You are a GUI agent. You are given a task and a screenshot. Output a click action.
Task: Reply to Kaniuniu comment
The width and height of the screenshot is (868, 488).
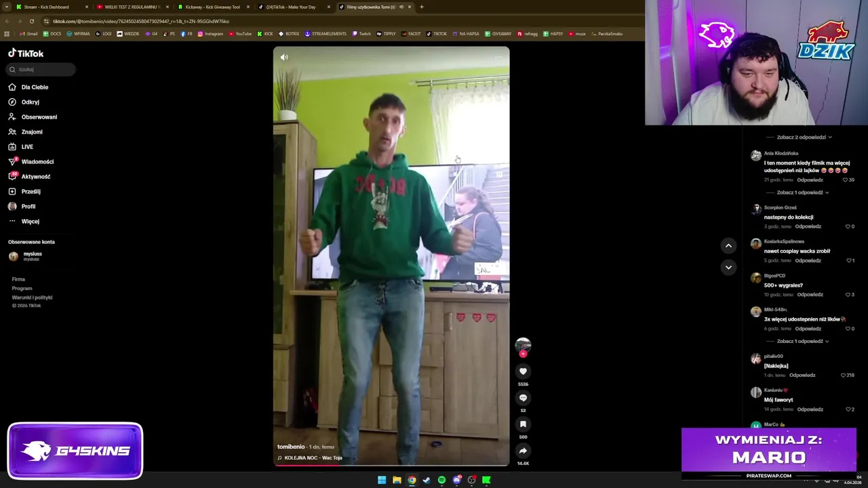coord(810,409)
